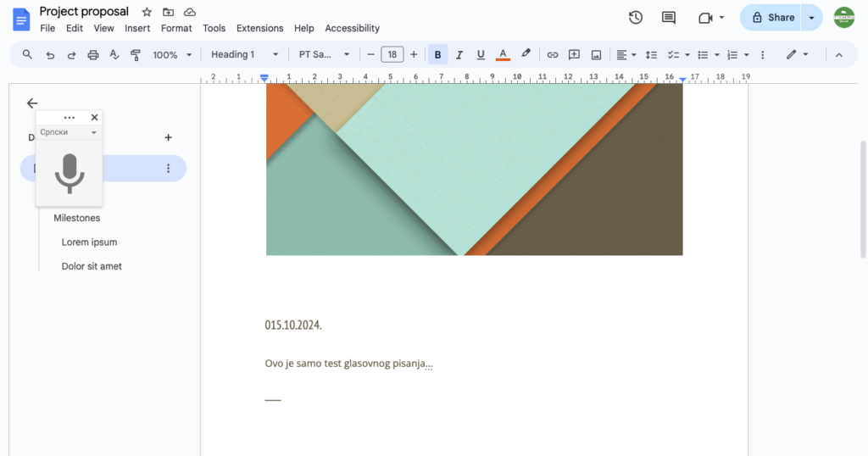The height and width of the screenshot is (456, 868).
Task: Open the text alignment dropdown
Action: (626, 55)
